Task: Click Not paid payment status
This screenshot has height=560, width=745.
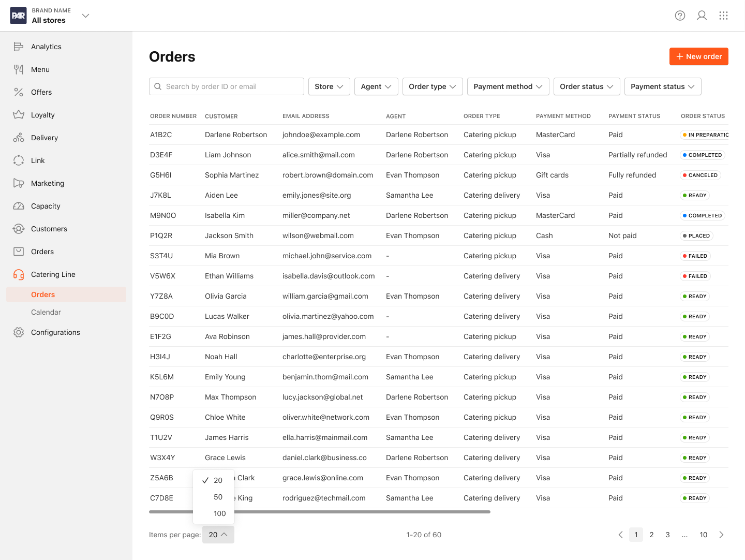Action: tap(622, 235)
